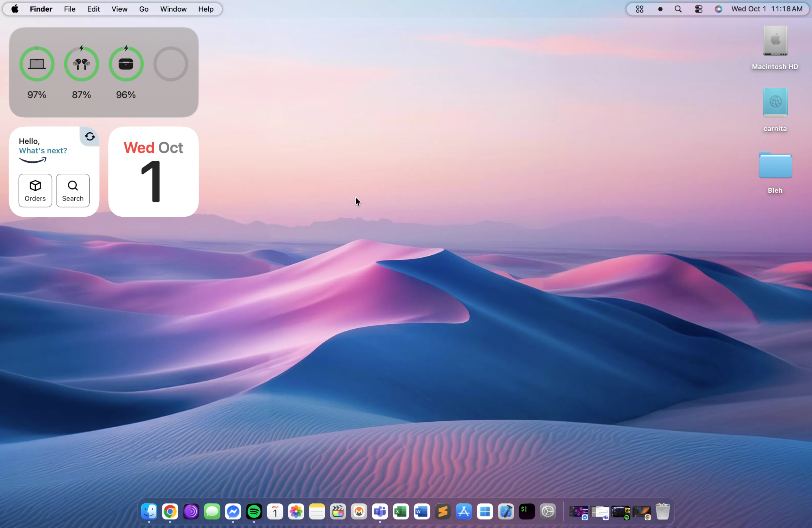The image size is (812, 528).
Task: Open the Trash in the Dock
Action: click(x=663, y=511)
